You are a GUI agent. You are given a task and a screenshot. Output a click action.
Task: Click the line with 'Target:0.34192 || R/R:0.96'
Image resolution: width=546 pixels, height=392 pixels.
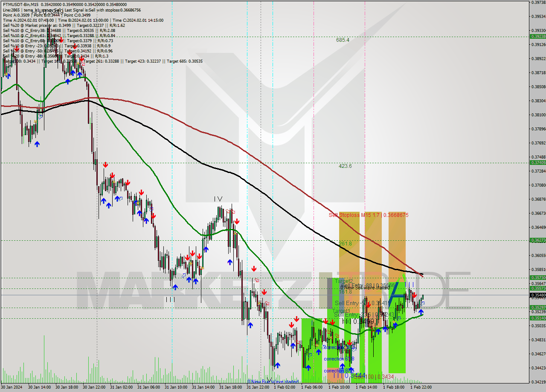click(x=58, y=51)
